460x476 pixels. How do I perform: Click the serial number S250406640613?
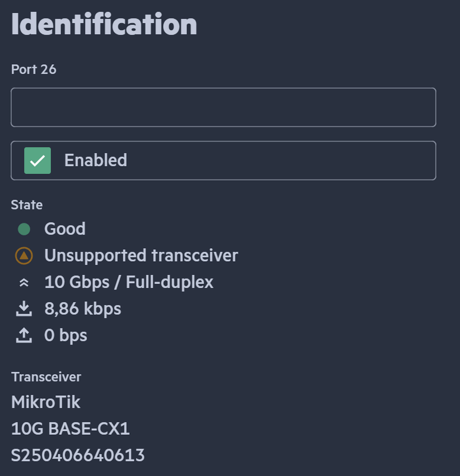(x=78, y=455)
